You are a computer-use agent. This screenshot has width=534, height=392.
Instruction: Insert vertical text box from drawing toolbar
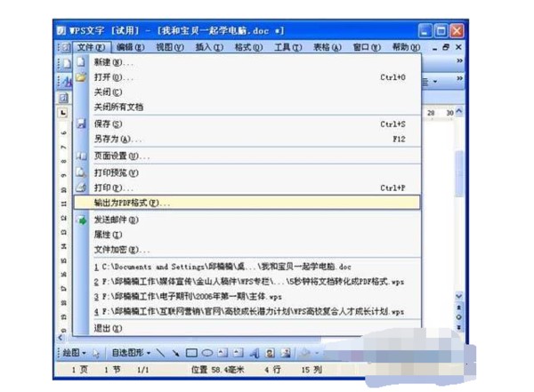pyautogui.click(x=239, y=353)
